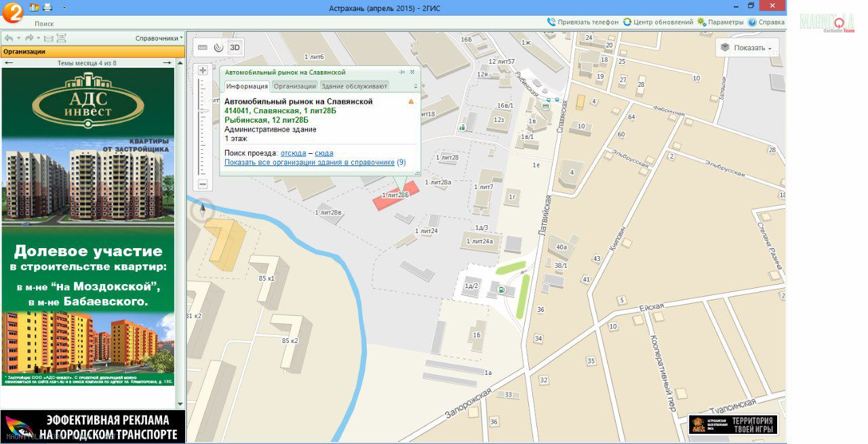Zoom out with the minus button
This screenshot has height=444, width=868.
[x=203, y=184]
